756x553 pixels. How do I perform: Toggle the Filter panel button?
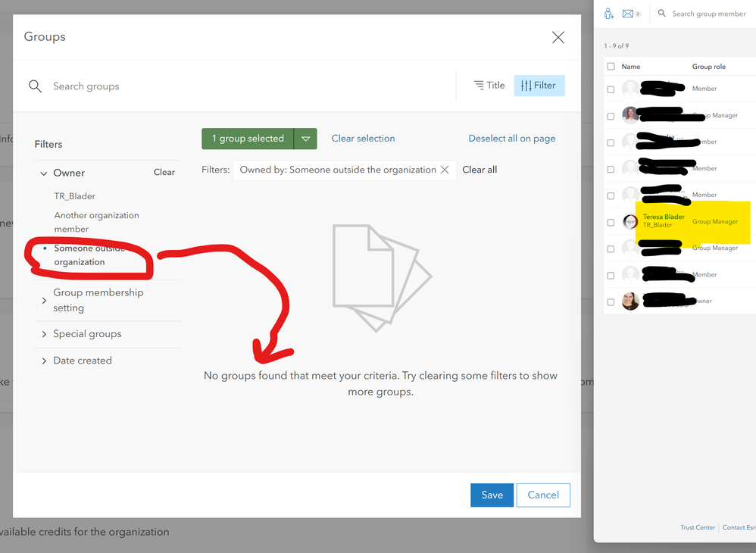tap(539, 86)
